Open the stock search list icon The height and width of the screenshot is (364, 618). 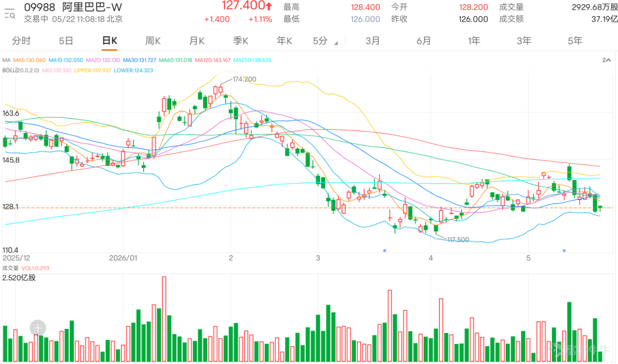(10, 13)
